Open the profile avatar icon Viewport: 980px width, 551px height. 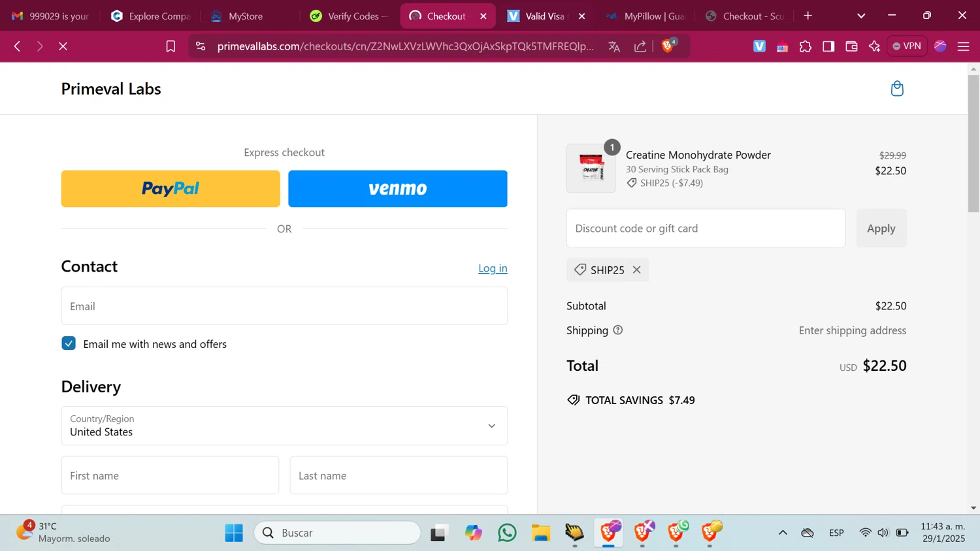tap(940, 46)
